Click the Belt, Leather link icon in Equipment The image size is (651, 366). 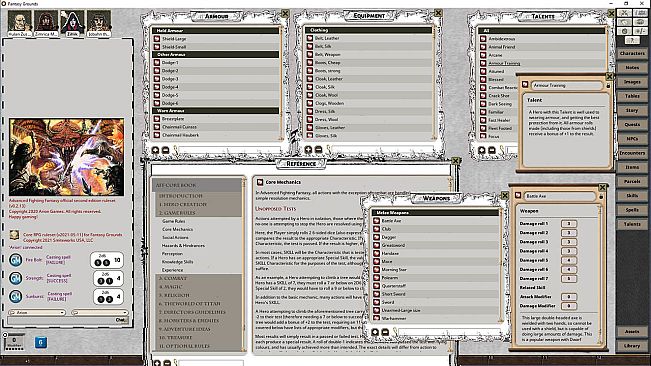pyautogui.click(x=310, y=38)
